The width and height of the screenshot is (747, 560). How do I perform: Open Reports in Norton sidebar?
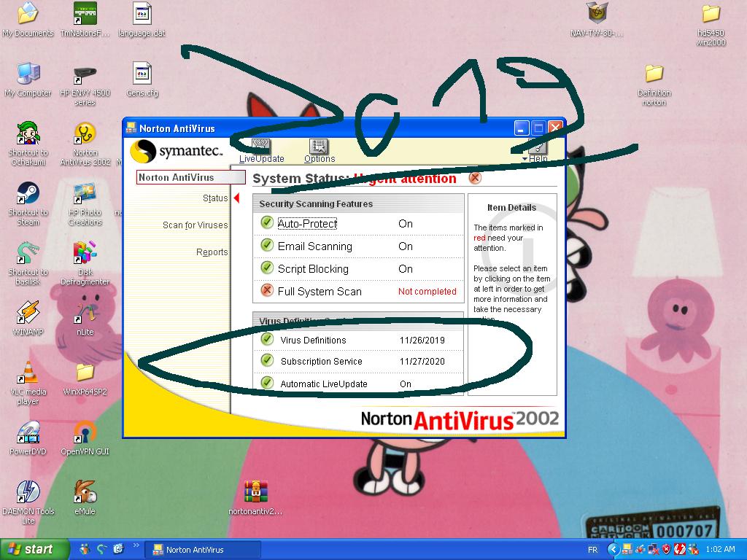click(x=212, y=252)
